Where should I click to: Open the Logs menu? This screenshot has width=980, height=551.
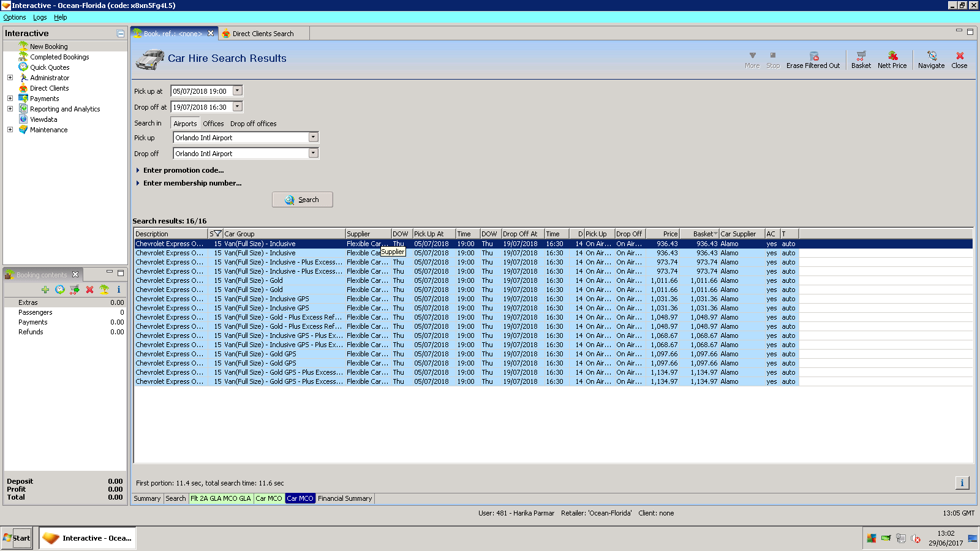point(40,17)
